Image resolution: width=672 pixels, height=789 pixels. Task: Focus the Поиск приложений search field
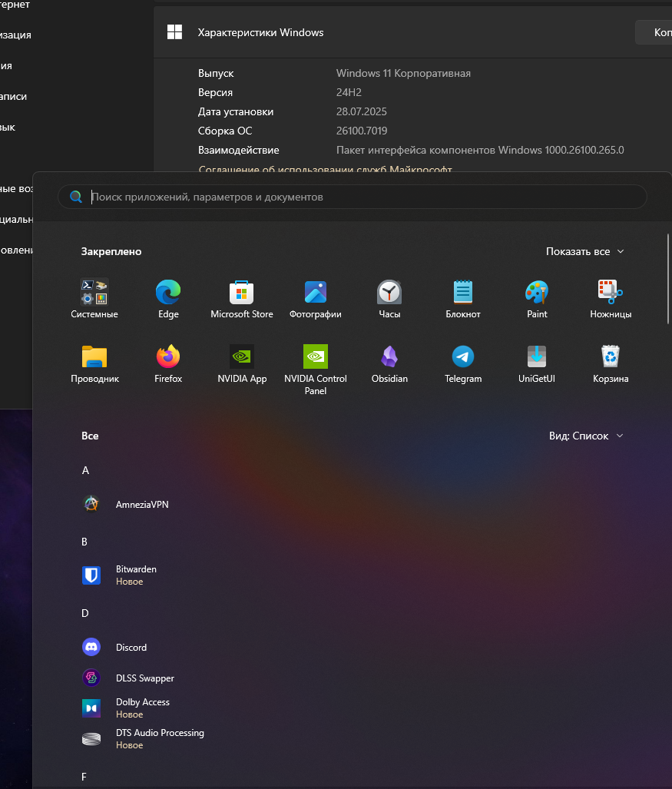[352, 197]
